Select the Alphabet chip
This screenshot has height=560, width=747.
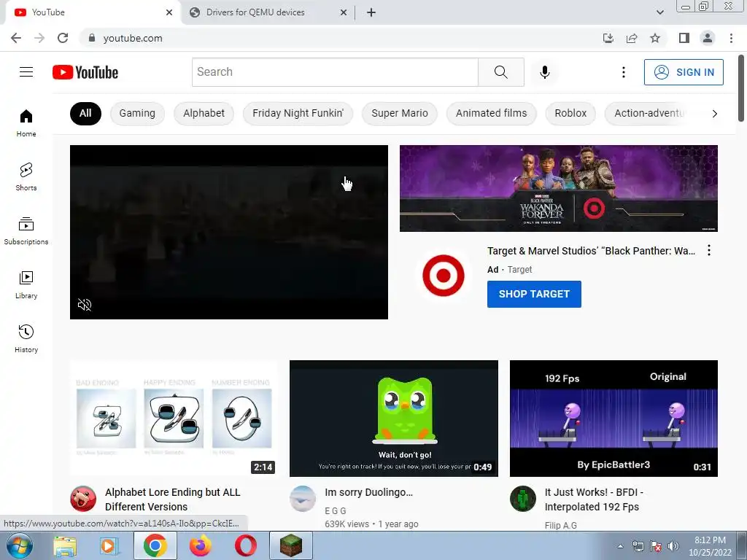point(204,113)
